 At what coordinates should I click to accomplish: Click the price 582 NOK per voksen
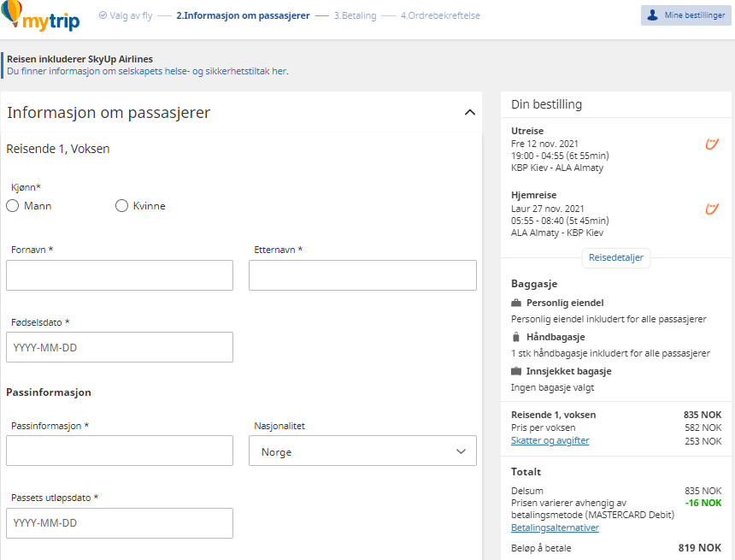coord(703,427)
